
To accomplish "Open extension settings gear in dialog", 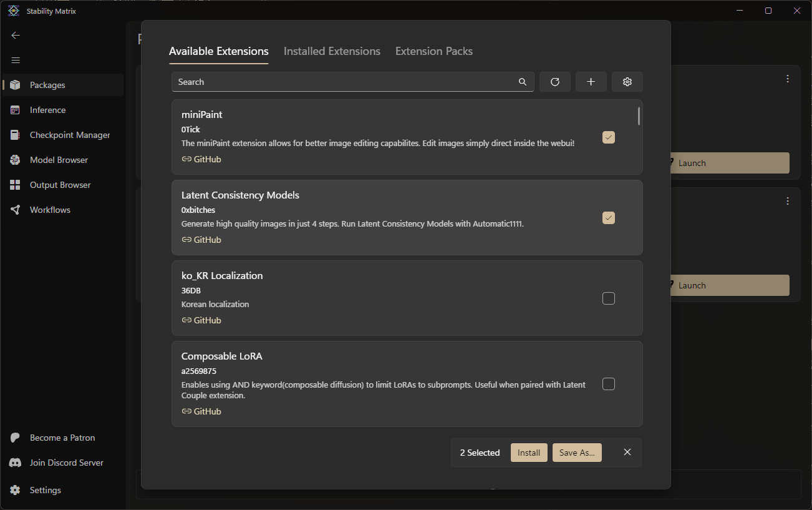I will (627, 82).
